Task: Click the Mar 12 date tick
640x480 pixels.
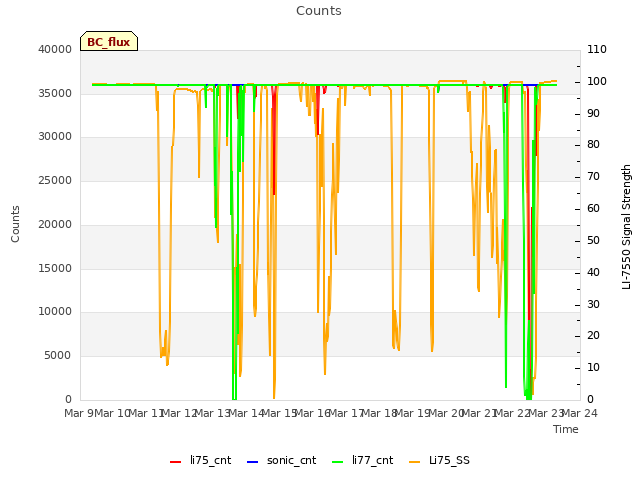Action: (180, 413)
